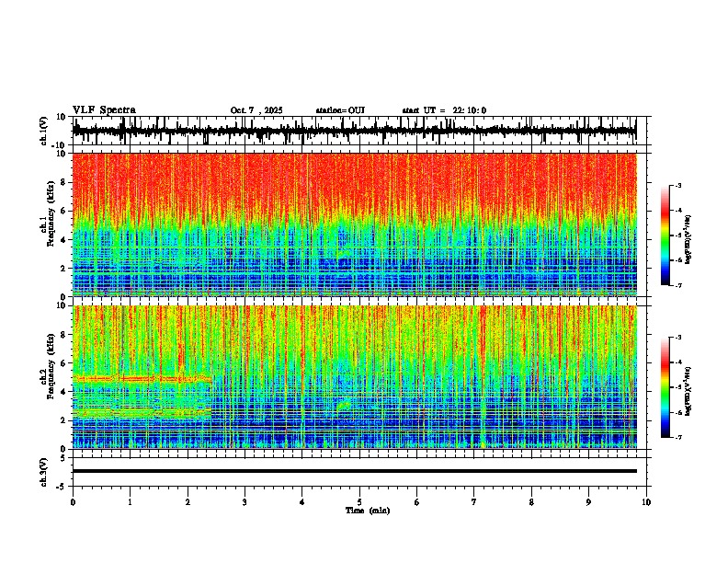The height and width of the screenshot is (563, 728).
Task: Click the "Time (min)" x-axis label
Action: tap(368, 511)
